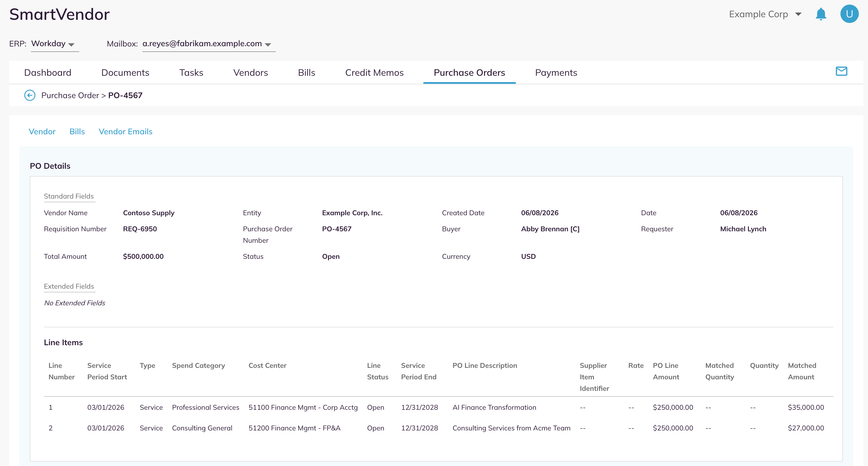Open the Bills navigation tab
The width and height of the screenshot is (868, 466).
point(306,73)
